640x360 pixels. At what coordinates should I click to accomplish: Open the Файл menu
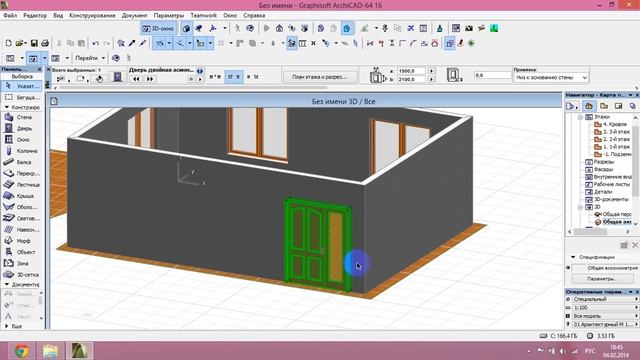pyautogui.click(x=10, y=15)
